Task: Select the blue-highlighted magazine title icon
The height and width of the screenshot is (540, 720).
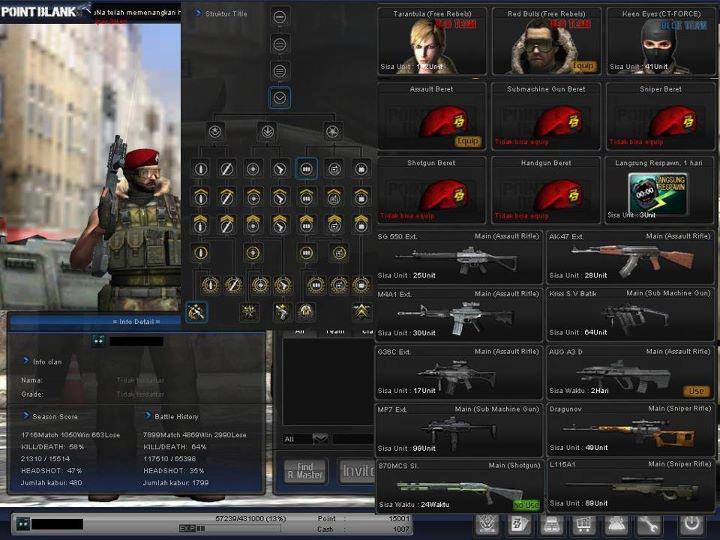Action: point(306,169)
